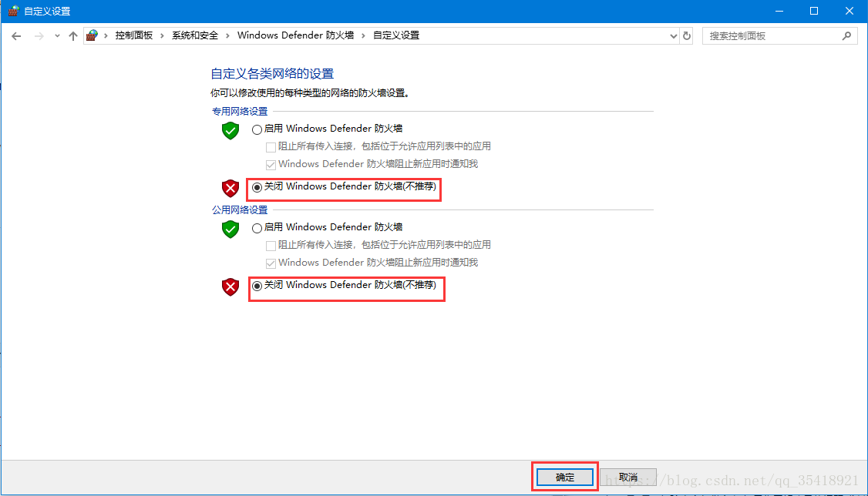
Task: Click the firewall icon in title bar
Action: [13, 11]
